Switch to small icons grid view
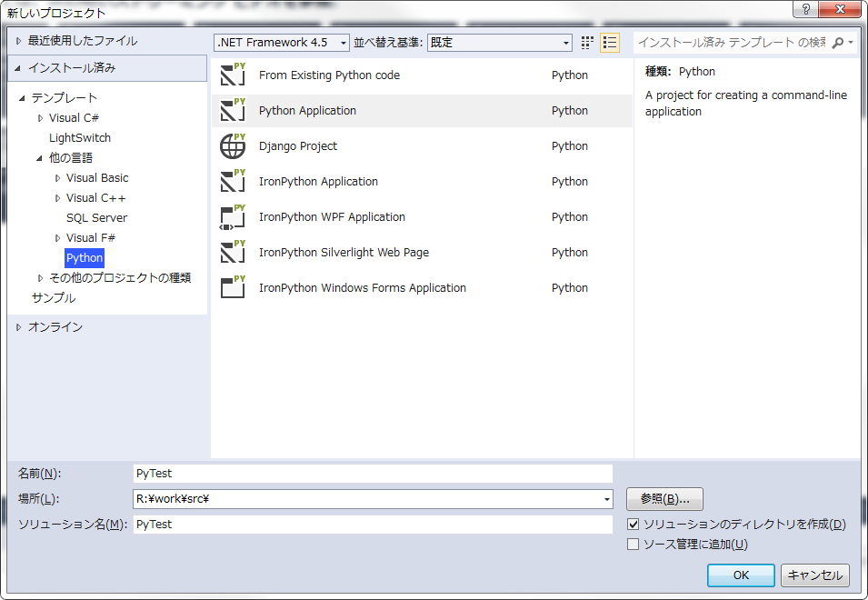The image size is (868, 600). pyautogui.click(x=587, y=43)
